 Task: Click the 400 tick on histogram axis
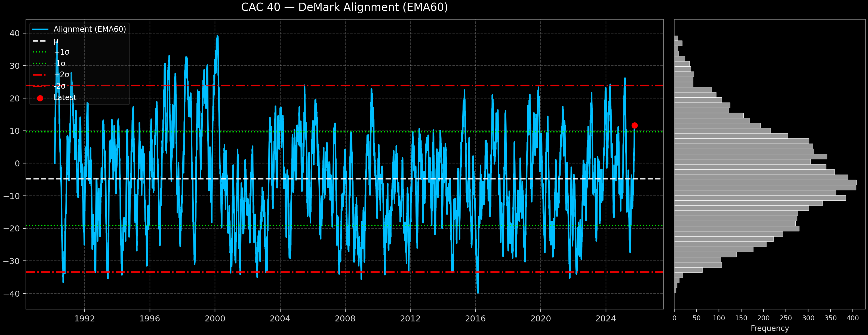pyautogui.click(x=852, y=318)
